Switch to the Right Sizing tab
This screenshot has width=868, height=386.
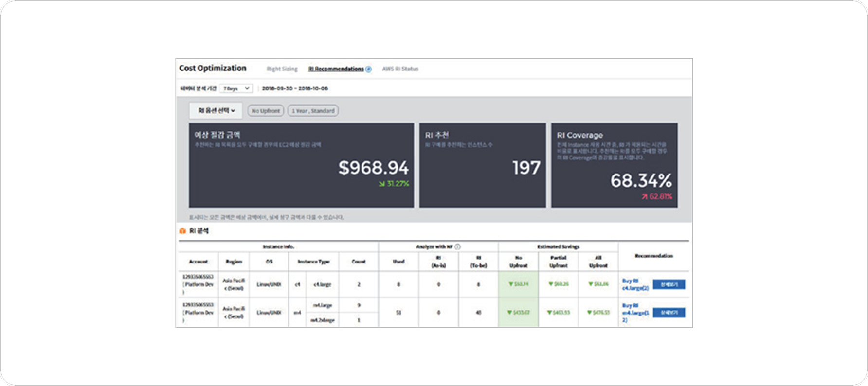coord(282,69)
